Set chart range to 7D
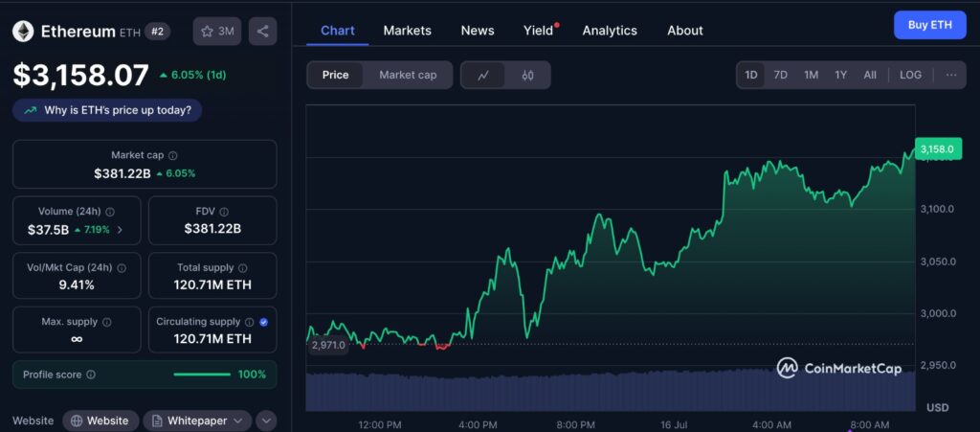Viewport: 980px width, 432px height. (x=781, y=75)
